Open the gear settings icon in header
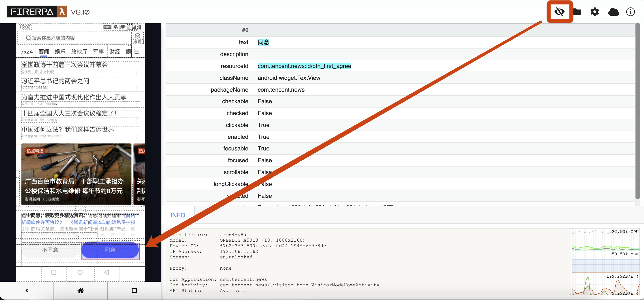The image size is (644, 300). (x=595, y=12)
